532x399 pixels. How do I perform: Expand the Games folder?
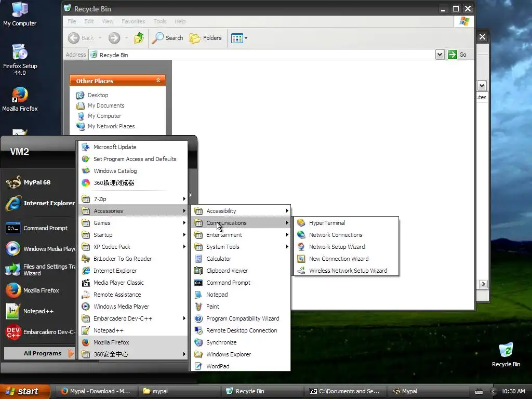click(x=133, y=223)
